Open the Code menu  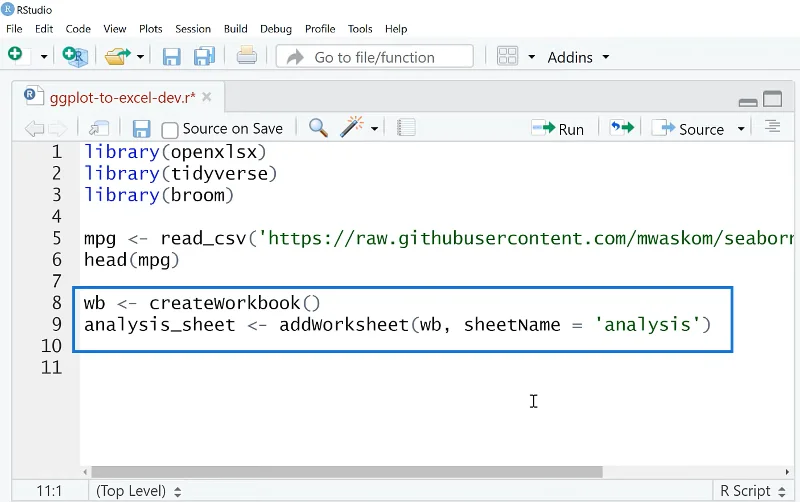78,29
